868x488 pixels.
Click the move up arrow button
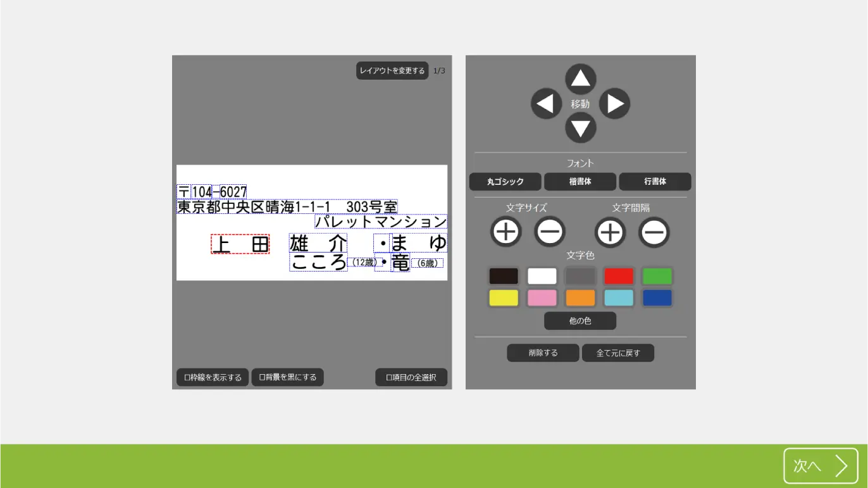click(580, 79)
